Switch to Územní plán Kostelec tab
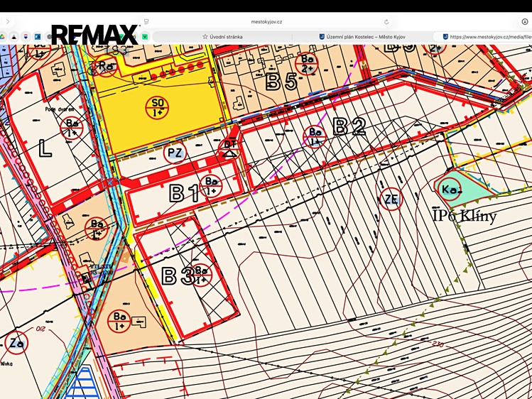 coord(362,37)
